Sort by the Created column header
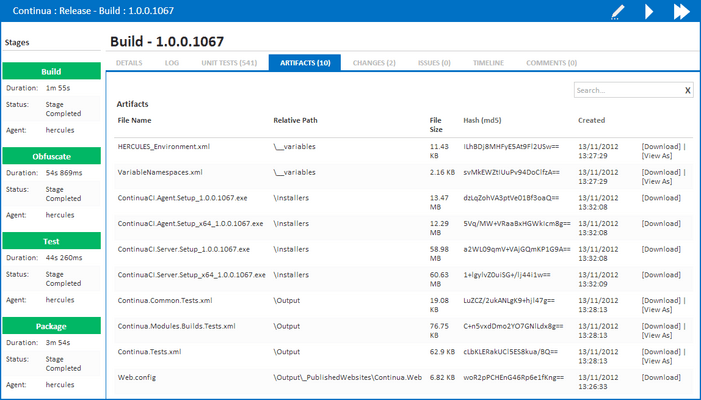This screenshot has height=400, width=701. [x=591, y=120]
